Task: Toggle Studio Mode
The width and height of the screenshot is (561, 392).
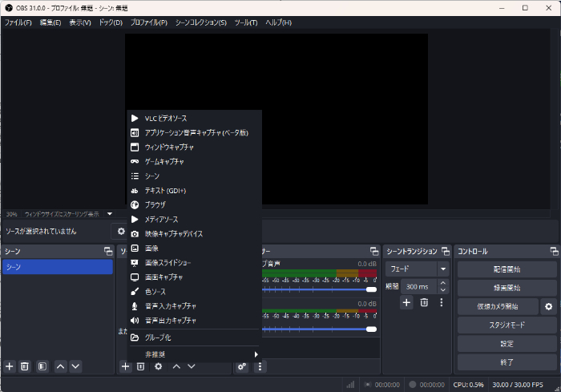Action: click(x=507, y=325)
